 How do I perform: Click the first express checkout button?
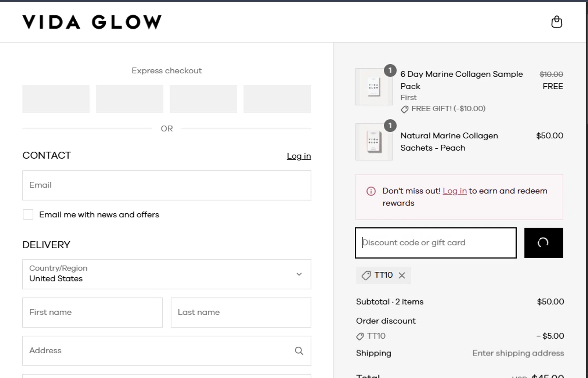pyautogui.click(x=56, y=99)
